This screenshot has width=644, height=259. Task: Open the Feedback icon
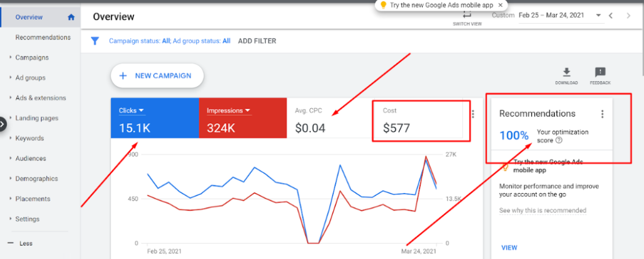(600, 73)
